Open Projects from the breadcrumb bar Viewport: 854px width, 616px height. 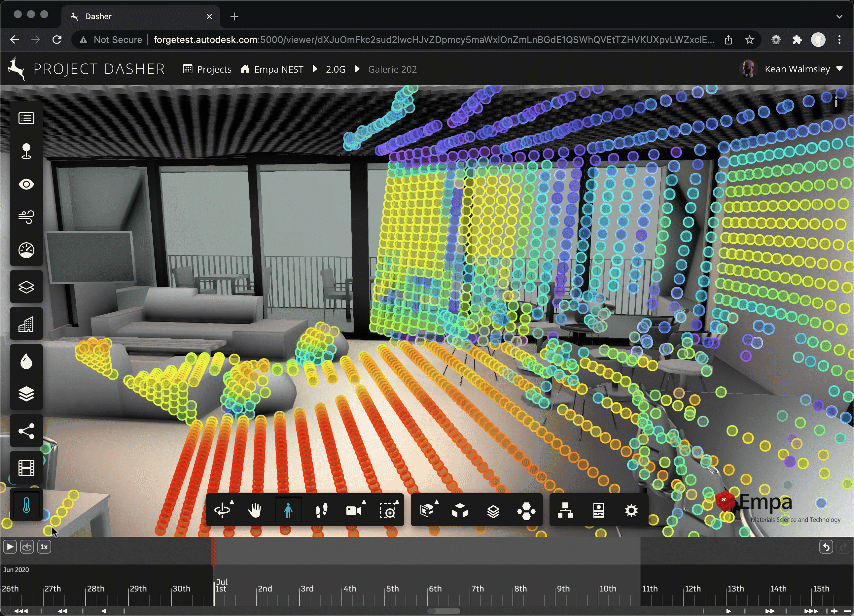coord(214,69)
